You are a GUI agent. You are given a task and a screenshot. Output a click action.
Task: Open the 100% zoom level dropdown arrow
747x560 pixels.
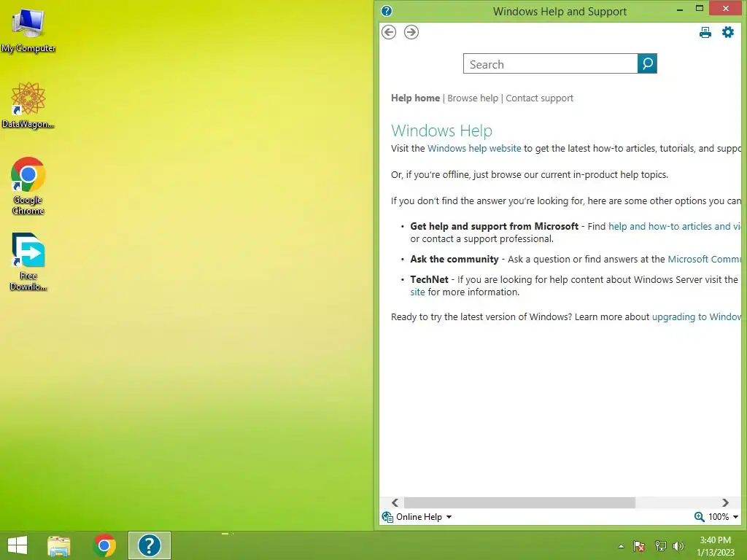735,517
